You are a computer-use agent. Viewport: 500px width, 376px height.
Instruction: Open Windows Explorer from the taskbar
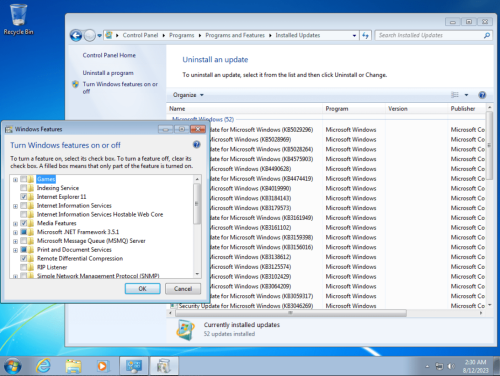73,366
